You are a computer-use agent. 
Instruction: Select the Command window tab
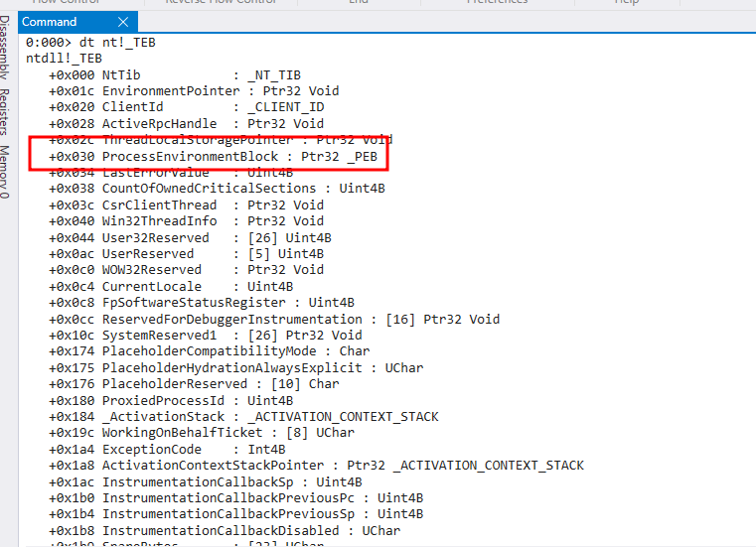click(50, 22)
